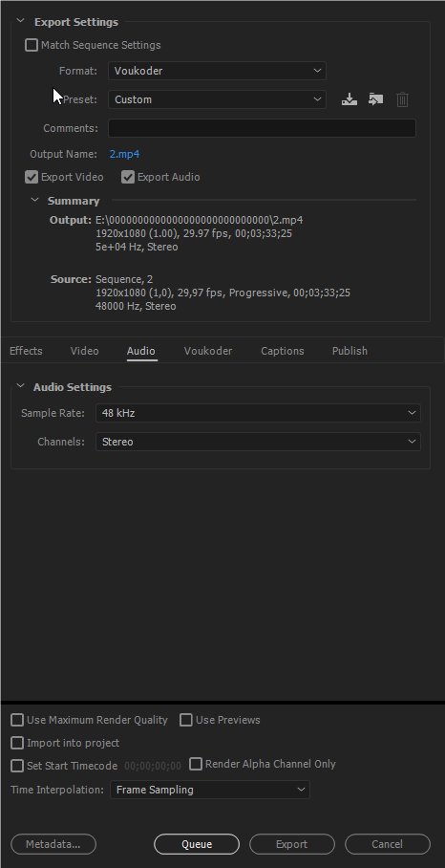Uncheck the Export Video checkbox
The image size is (445, 868).
32,177
